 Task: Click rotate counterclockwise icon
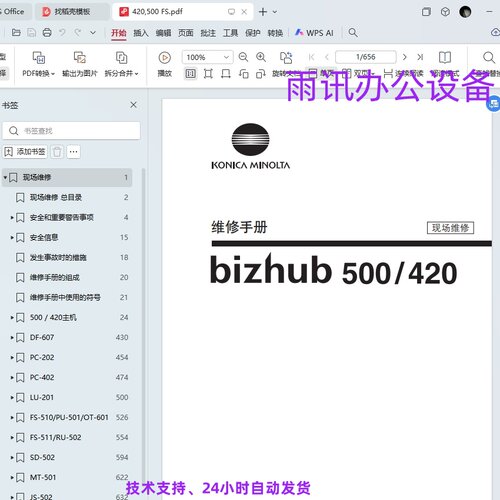point(244,74)
